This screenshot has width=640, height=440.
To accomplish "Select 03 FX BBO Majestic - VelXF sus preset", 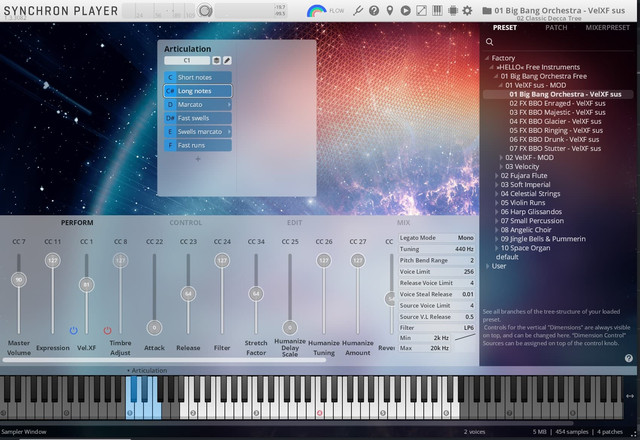I will (x=557, y=112).
